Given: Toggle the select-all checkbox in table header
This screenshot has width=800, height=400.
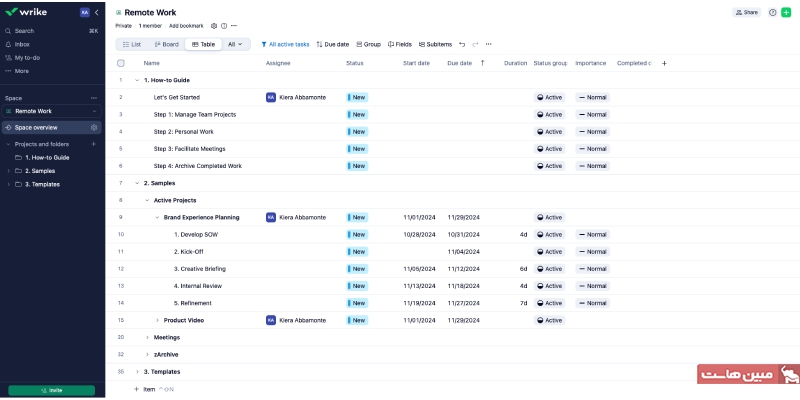Looking at the screenshot, I should click(x=121, y=63).
